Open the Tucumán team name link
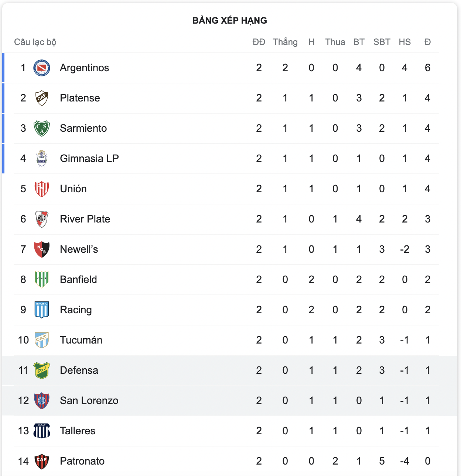 coord(81,340)
